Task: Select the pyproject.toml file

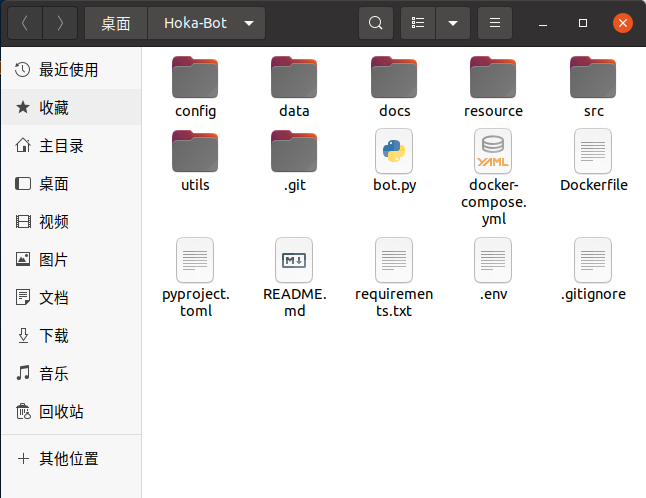Action: tap(195, 260)
